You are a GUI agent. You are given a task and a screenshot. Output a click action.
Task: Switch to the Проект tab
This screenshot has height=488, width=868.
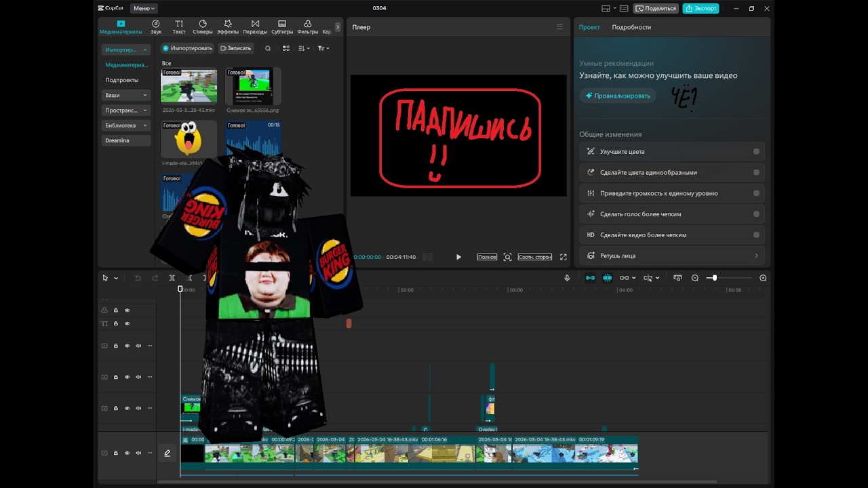click(589, 27)
